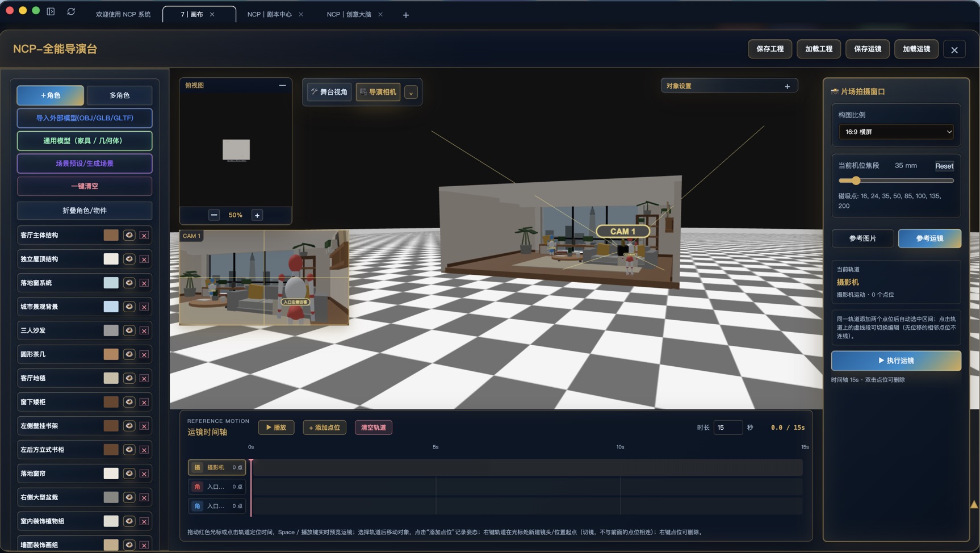Screen dimensions: 980x553
Task: Select the blue 角 track icon in the timeline
Action: [197, 506]
